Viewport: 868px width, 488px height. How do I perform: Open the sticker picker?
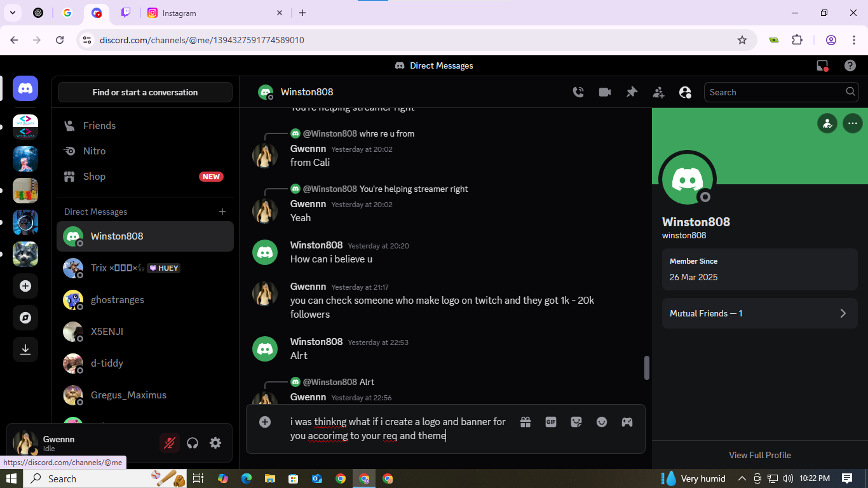tap(576, 422)
